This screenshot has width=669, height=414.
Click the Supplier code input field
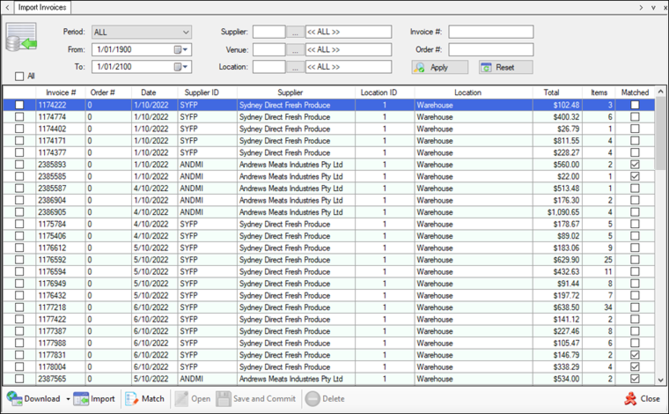[x=269, y=32]
